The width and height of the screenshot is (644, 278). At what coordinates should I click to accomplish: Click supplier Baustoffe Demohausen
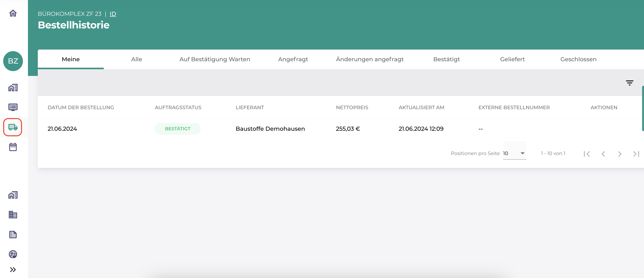pos(270,129)
